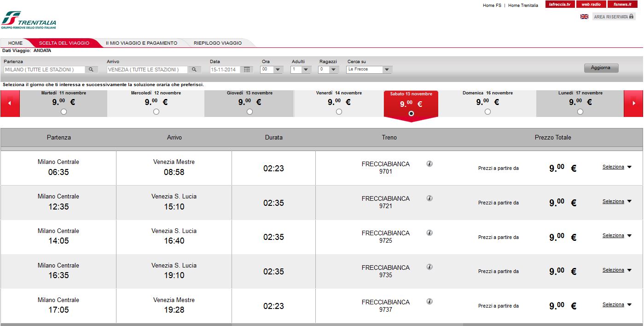Open the AREA RISERVATA login button
Image resolution: width=644 pixels, height=326 pixels.
tap(614, 17)
